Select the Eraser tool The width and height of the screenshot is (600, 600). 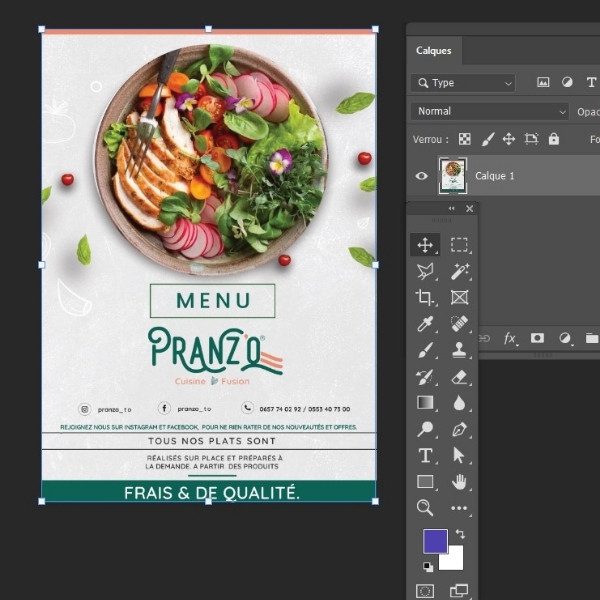pos(459,377)
